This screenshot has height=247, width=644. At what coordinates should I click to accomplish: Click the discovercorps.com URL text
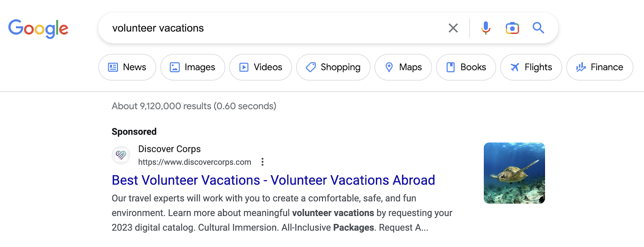coord(194,162)
